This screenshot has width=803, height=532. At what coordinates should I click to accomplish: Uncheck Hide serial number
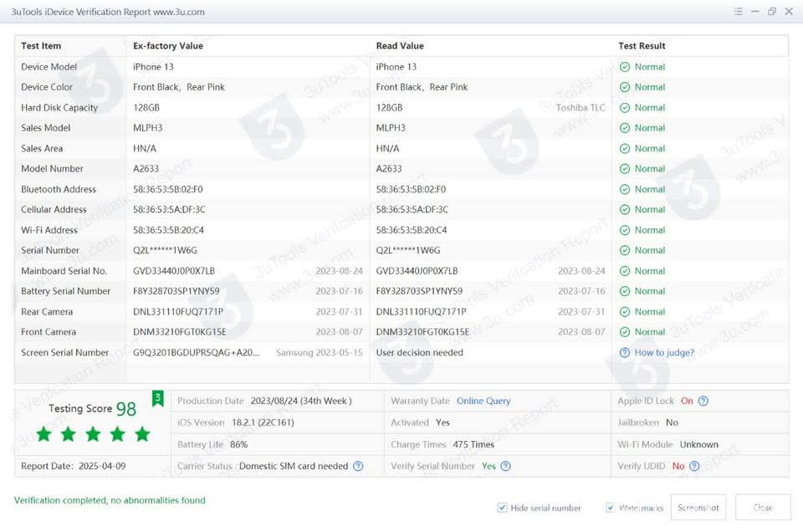tap(502, 507)
